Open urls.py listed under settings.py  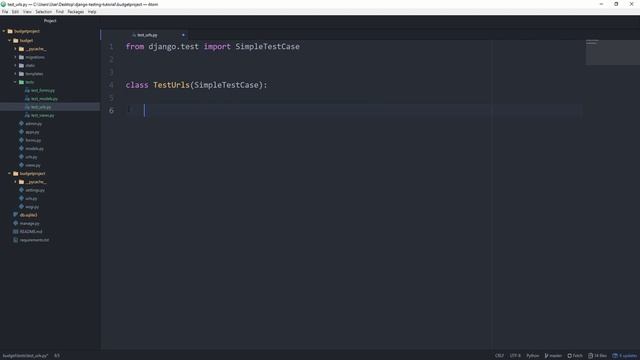point(31,198)
